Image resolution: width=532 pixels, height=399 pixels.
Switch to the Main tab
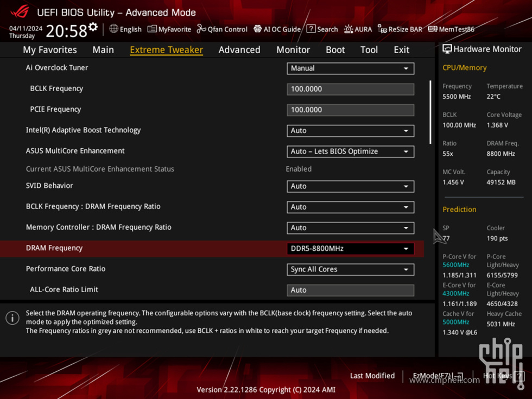(103, 50)
